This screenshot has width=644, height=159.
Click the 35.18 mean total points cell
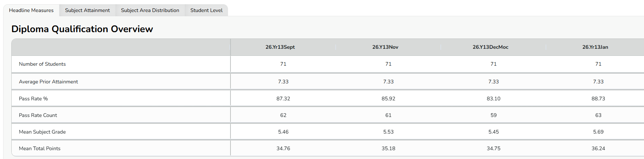[388, 148]
